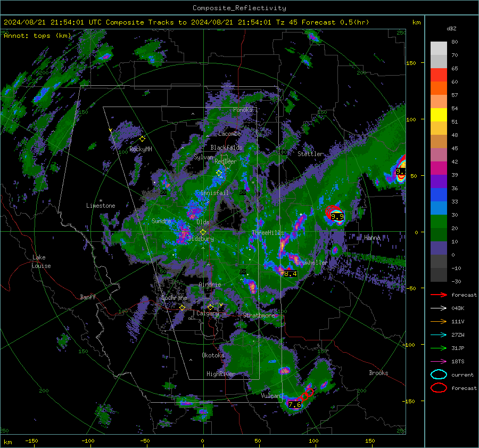Viewport: 479px width, 448px height.
Task: Click the Innisfail city label
Action: point(215,193)
